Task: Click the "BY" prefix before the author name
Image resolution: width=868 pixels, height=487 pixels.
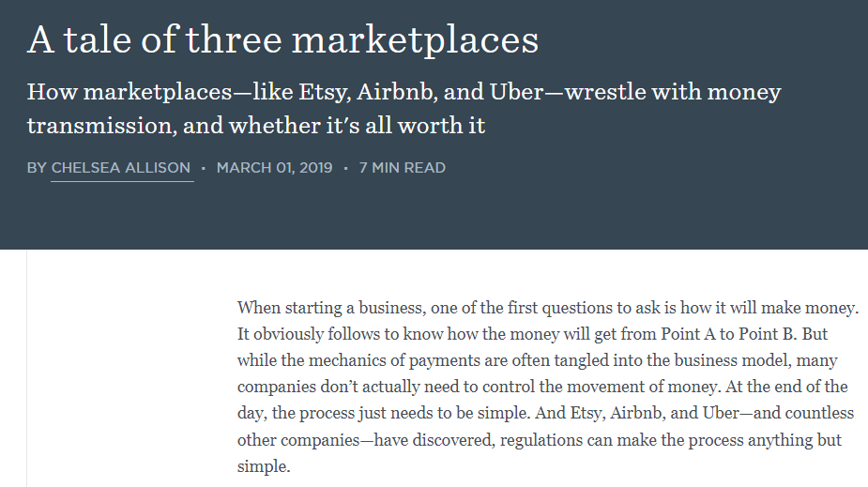Action: click(37, 168)
